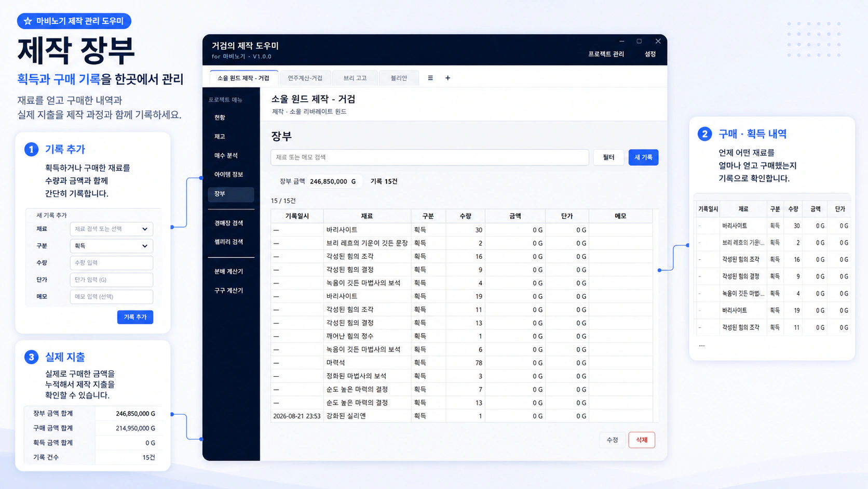
Task: Click the red 삭제 button
Action: pyautogui.click(x=642, y=440)
